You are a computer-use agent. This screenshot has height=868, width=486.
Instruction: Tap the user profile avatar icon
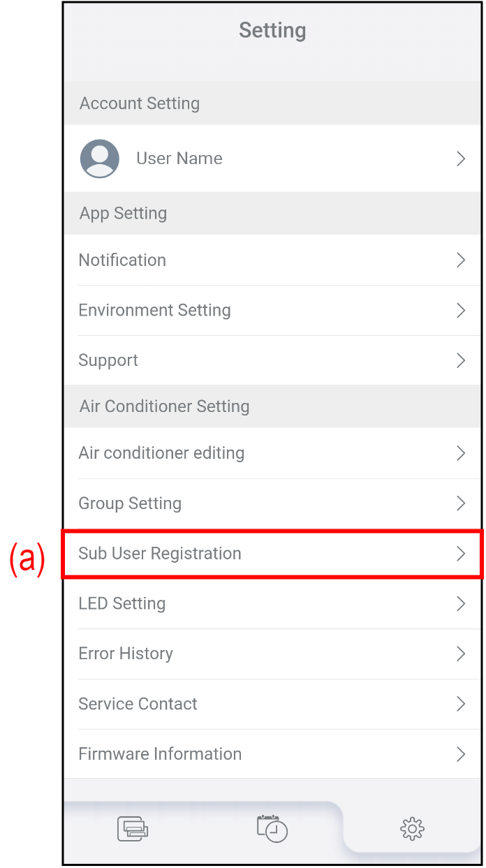click(x=100, y=159)
